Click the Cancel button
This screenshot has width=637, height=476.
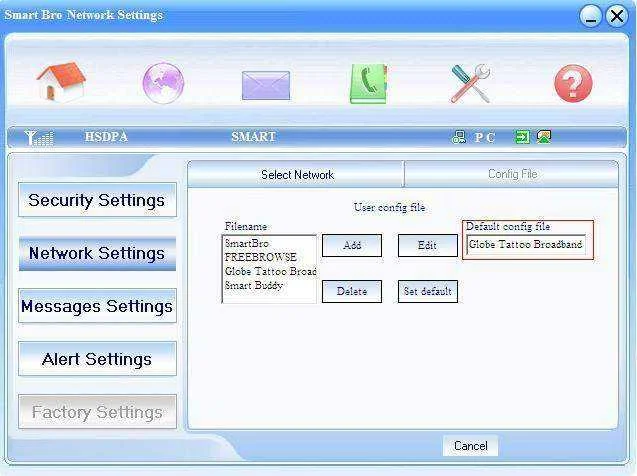tap(470, 446)
